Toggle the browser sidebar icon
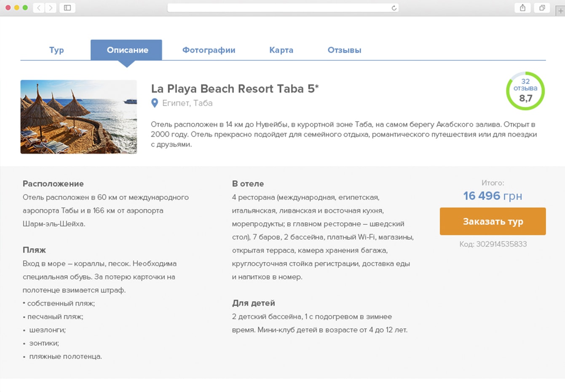Screen dimensions: 565x392 coord(67,8)
